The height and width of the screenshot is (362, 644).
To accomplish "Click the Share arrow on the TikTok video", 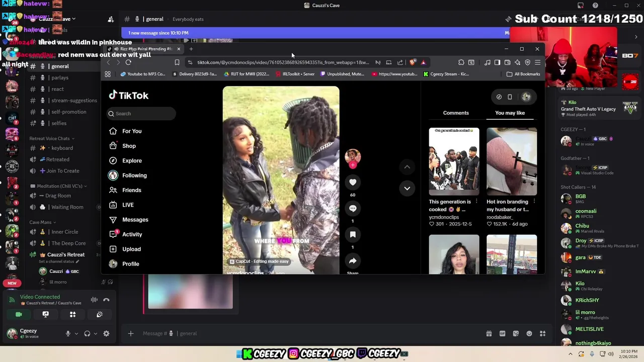I will tap(353, 261).
